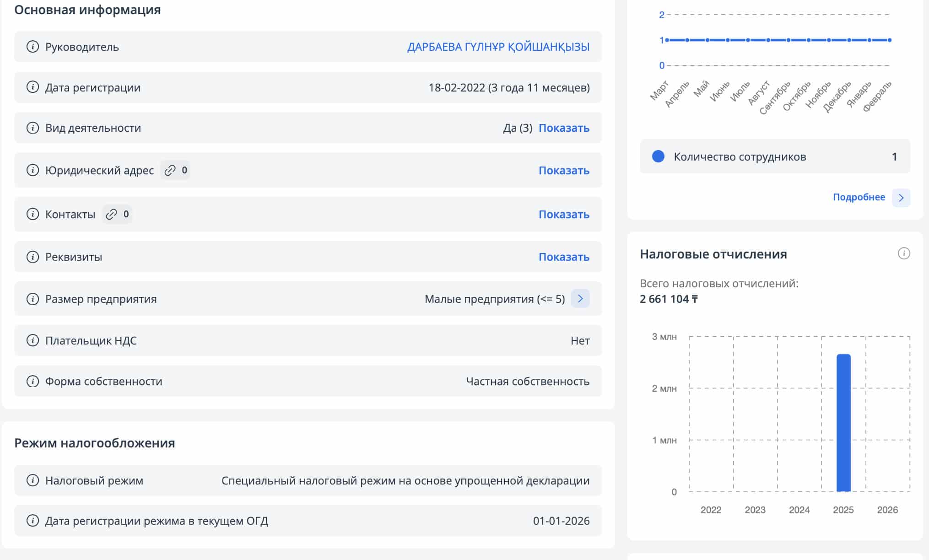Click info icon beside Дата регистрации
929x560 pixels.
(x=32, y=87)
